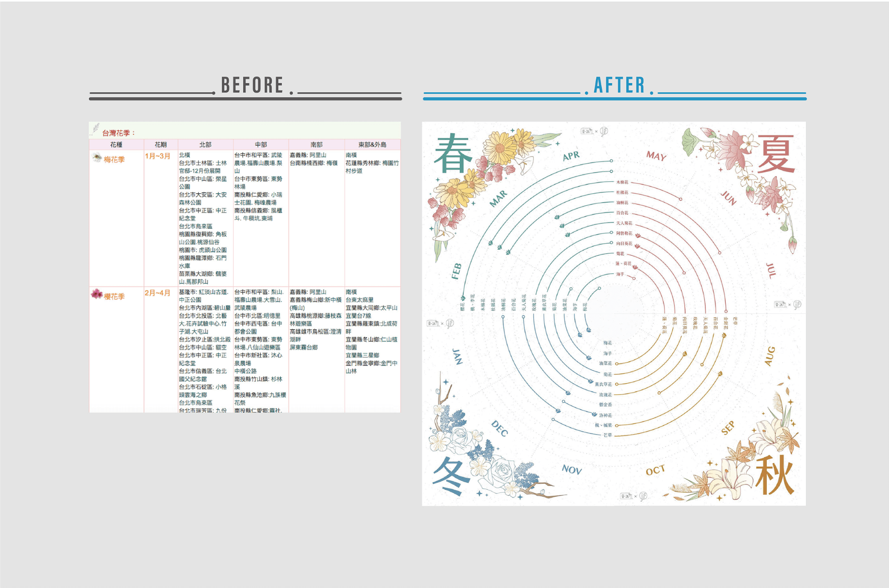The height and width of the screenshot is (588, 889).
Task: Click the 櫻花季 orange link text
Action: [114, 296]
